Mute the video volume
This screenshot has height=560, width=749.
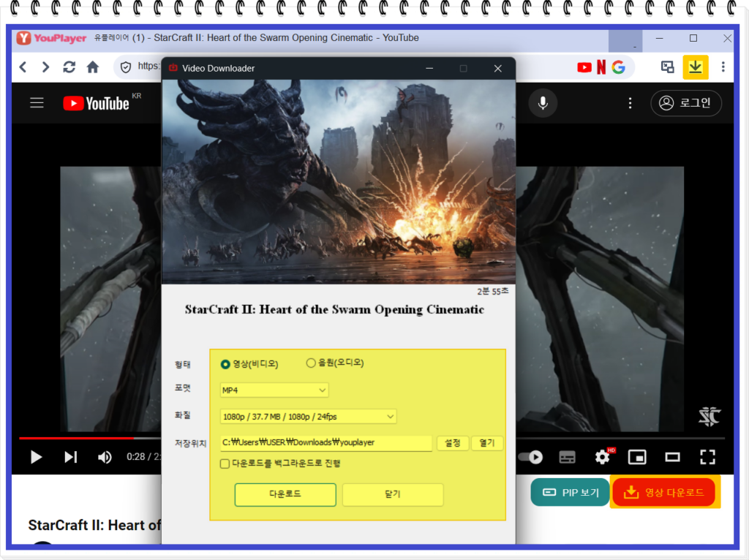[x=105, y=458]
